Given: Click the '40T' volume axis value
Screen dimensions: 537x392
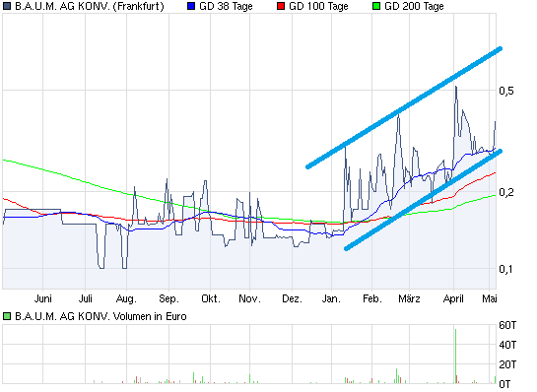Looking at the screenshot, I should click(507, 345).
